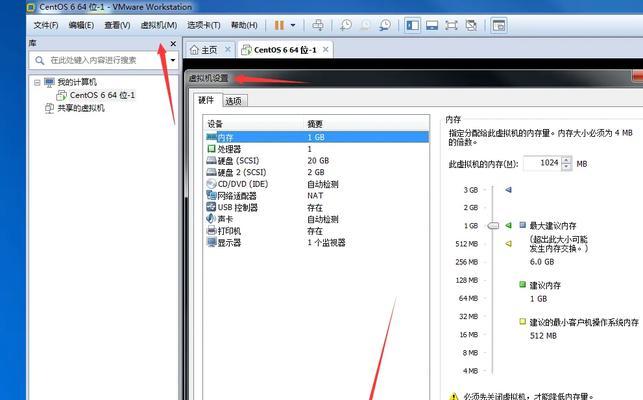Open the 选项卡(T) menu
Screen dimensions: 643x400
click(204, 25)
